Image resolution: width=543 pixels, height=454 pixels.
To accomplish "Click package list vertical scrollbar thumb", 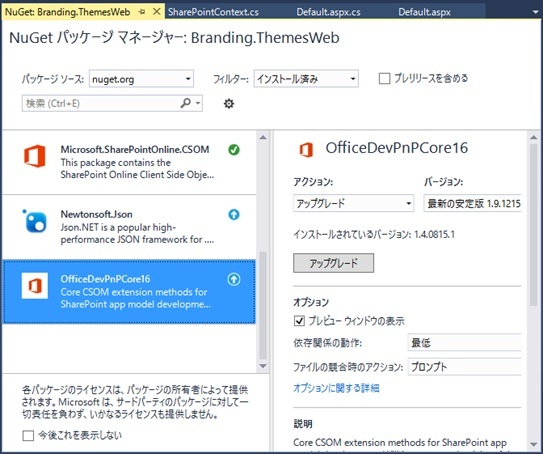I will click(x=263, y=305).
